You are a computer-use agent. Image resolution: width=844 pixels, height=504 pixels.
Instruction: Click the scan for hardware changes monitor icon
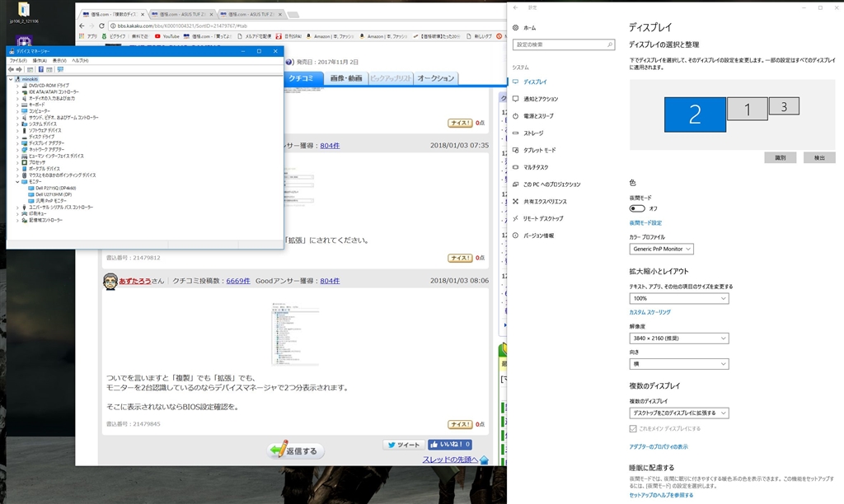tap(59, 69)
